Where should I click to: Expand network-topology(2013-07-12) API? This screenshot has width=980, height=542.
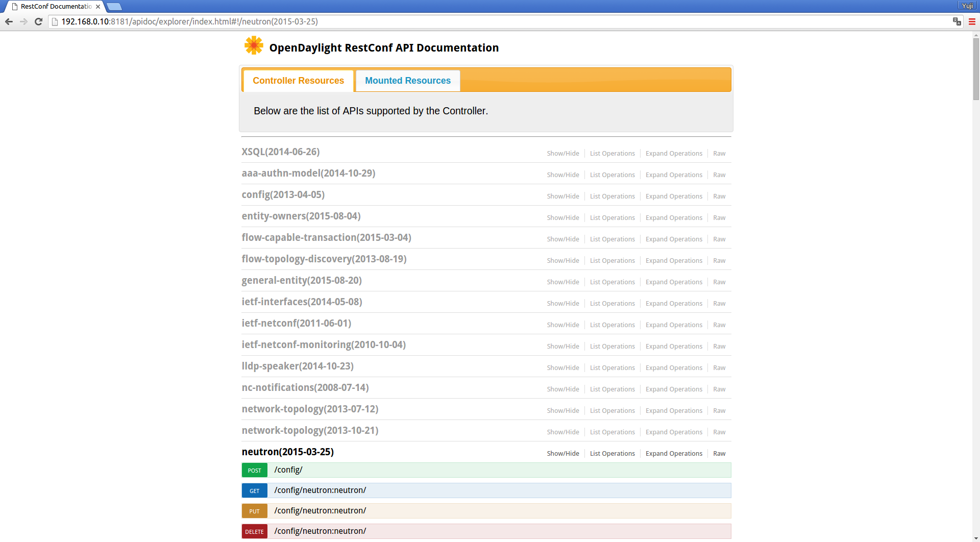pos(310,409)
